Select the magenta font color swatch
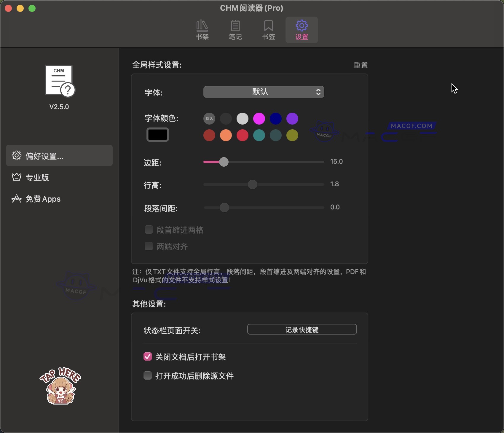 click(x=259, y=118)
